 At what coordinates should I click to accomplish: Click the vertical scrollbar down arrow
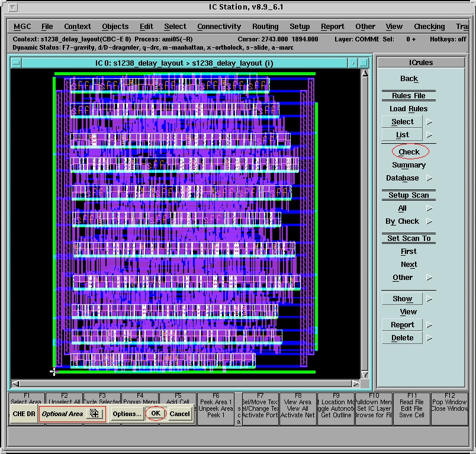[365, 374]
